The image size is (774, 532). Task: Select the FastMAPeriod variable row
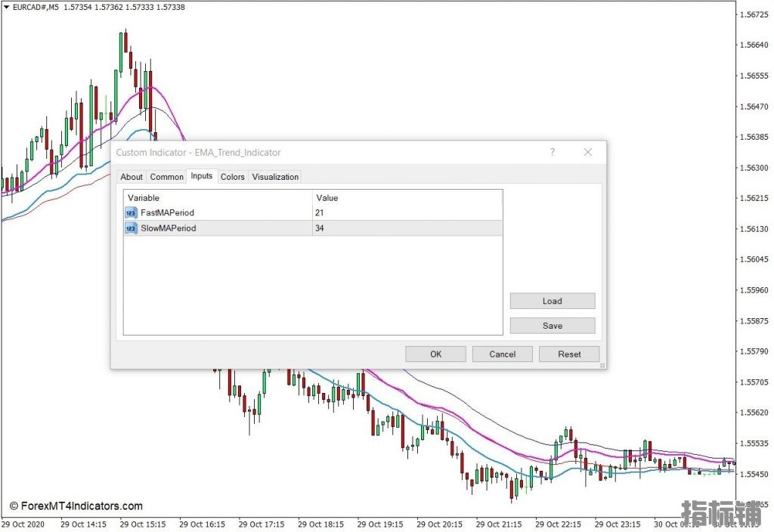(313, 212)
